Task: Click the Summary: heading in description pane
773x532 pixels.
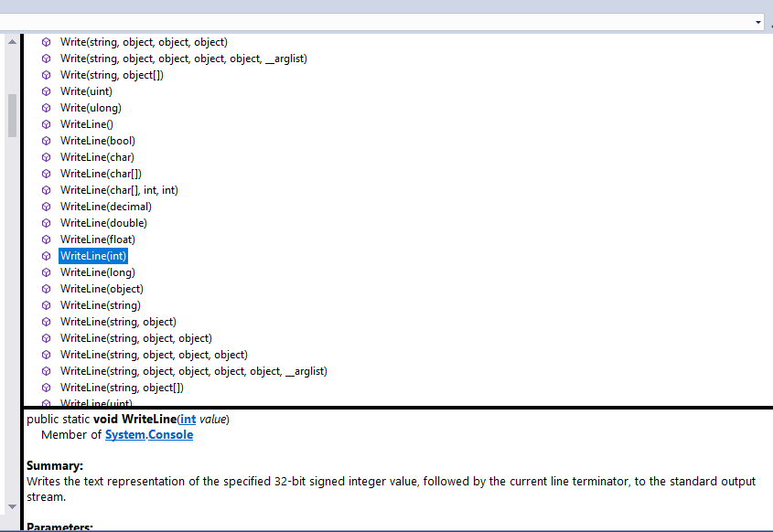Action: click(55, 465)
